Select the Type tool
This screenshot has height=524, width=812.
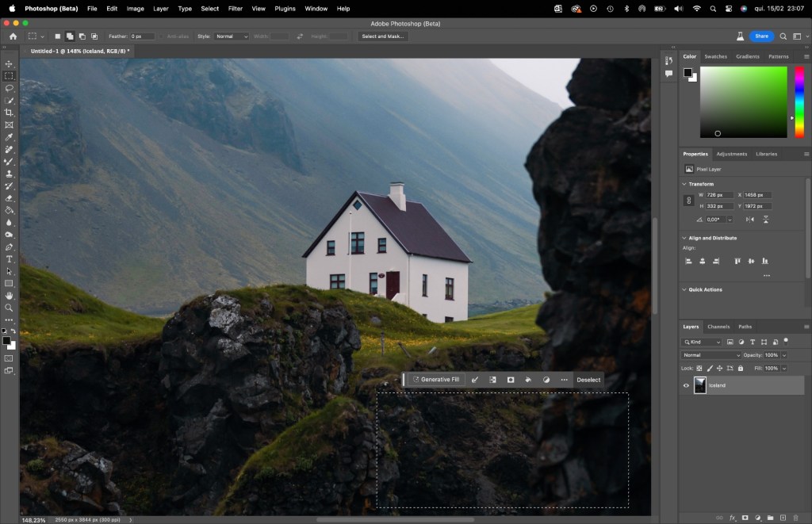[9, 258]
